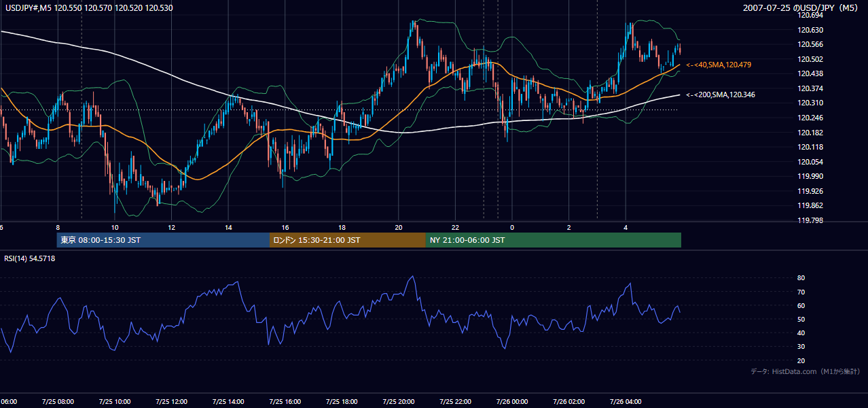The width and height of the screenshot is (868, 408).
Task: Click price axis value 120.246
Action: coord(810,118)
